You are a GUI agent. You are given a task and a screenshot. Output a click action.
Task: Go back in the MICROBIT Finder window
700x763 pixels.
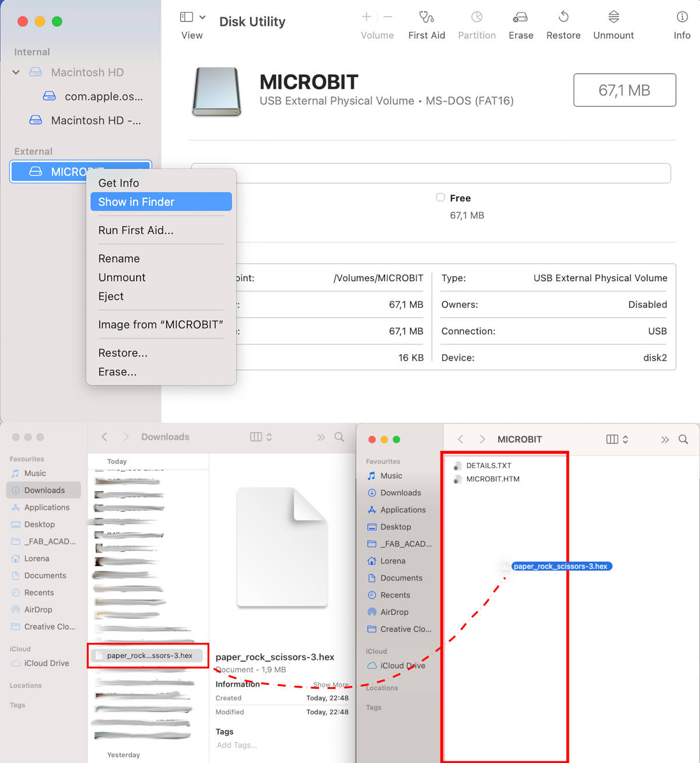click(460, 439)
